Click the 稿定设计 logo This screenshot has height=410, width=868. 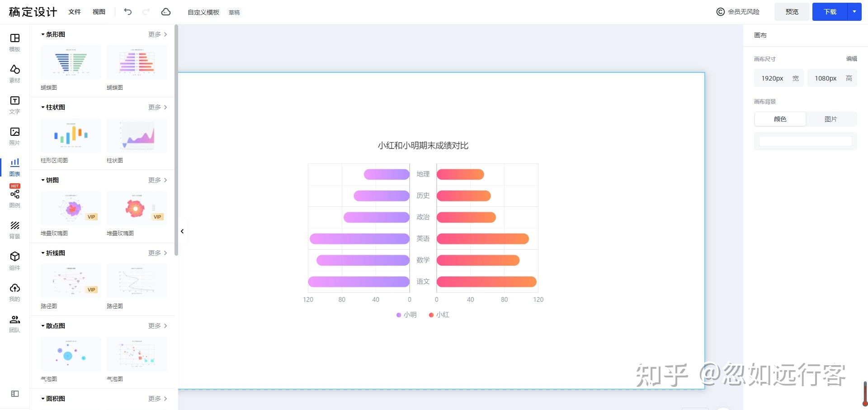pyautogui.click(x=33, y=12)
